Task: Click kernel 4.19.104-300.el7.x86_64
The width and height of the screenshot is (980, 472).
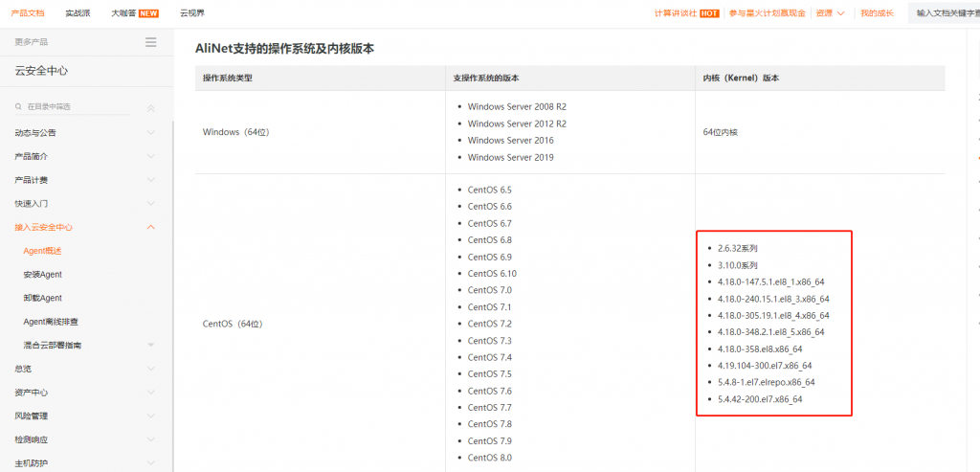Action: 765,366
